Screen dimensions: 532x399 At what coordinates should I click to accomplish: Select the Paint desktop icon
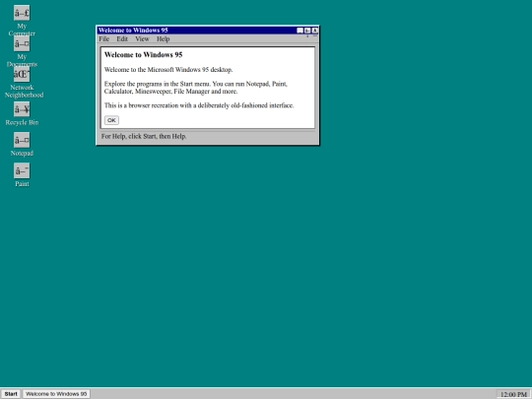(22, 175)
